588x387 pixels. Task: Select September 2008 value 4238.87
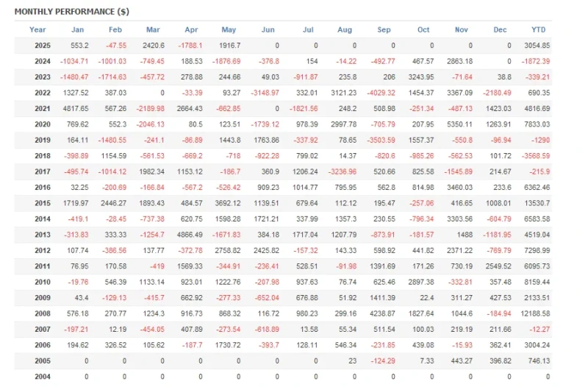[382, 313]
